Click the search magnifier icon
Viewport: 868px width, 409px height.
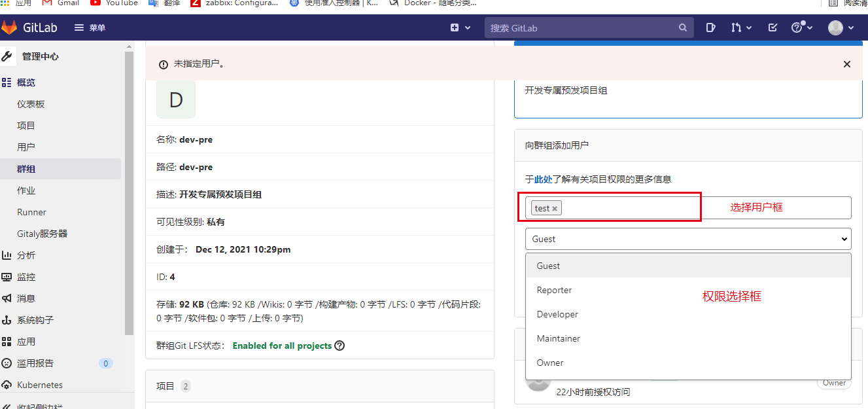click(x=682, y=27)
